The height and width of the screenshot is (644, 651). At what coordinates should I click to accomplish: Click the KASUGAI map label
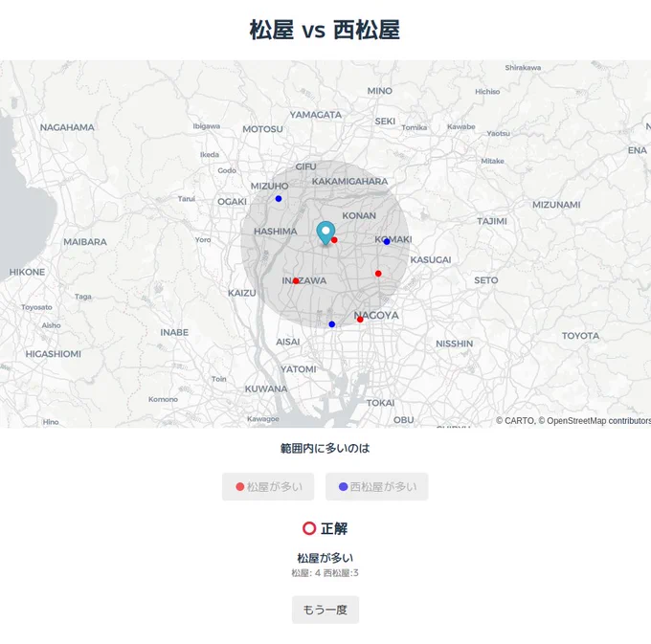pyautogui.click(x=431, y=259)
